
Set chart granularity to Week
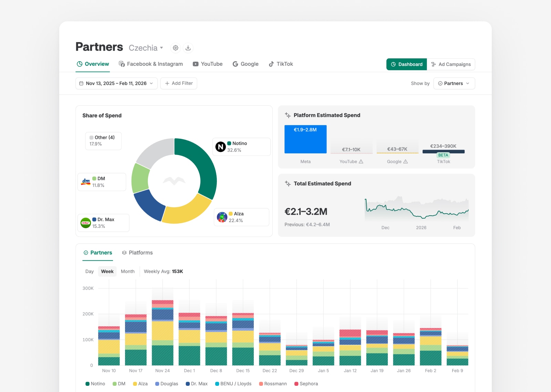click(x=107, y=271)
